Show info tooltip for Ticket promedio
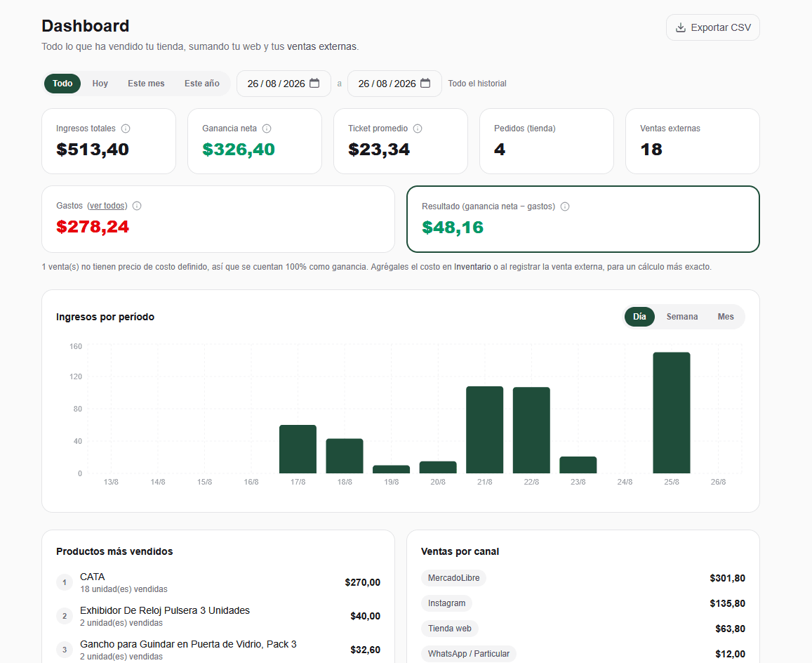The width and height of the screenshot is (812, 663). (x=418, y=129)
